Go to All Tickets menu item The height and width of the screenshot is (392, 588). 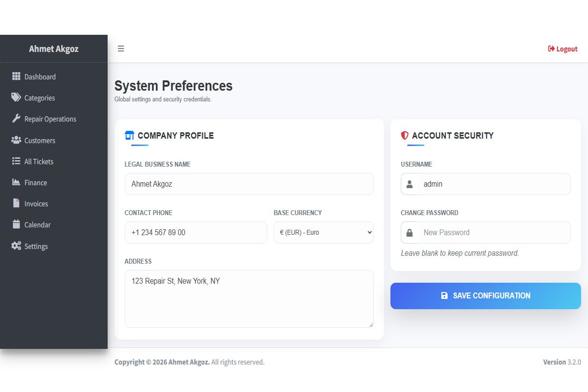click(x=39, y=162)
